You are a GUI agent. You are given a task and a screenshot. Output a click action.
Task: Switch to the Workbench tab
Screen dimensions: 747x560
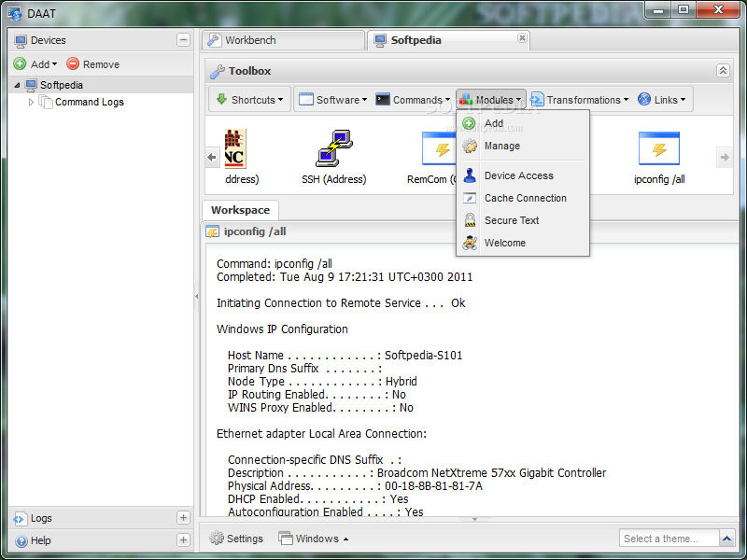pyautogui.click(x=284, y=40)
